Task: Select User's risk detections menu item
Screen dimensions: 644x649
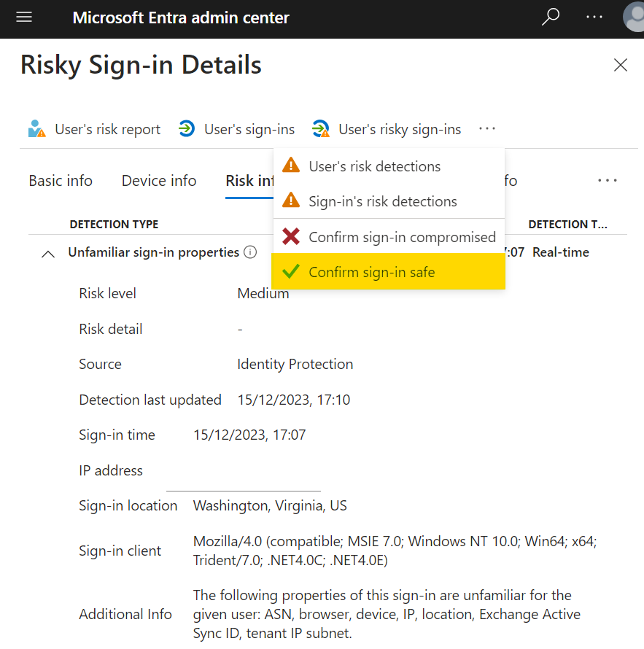Action: [389, 166]
